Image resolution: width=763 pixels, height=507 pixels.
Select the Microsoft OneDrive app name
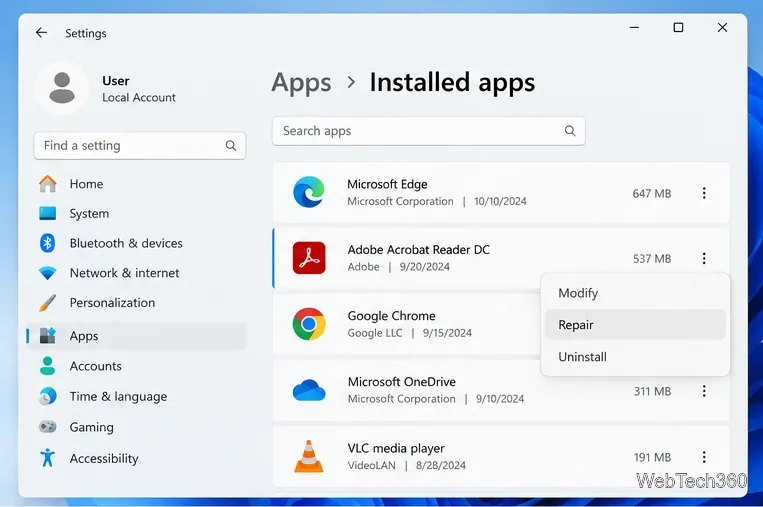401,382
